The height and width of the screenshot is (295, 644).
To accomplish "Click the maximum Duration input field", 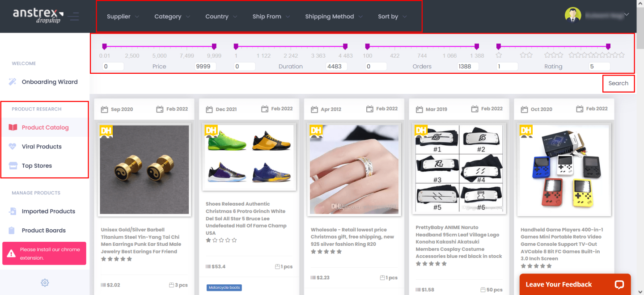I will (336, 66).
